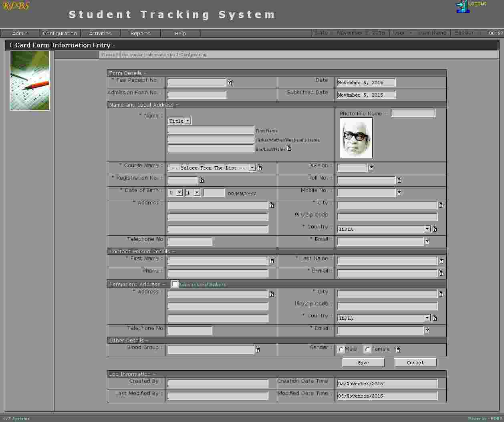This screenshot has width=504, height=422.
Task: Click help icon beside local Address field
Action: 272,205
